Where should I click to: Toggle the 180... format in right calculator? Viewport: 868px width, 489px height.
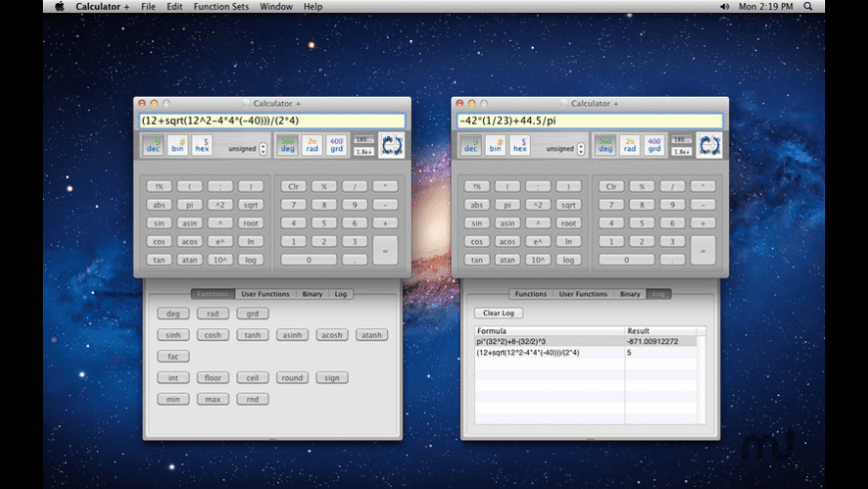(681, 140)
